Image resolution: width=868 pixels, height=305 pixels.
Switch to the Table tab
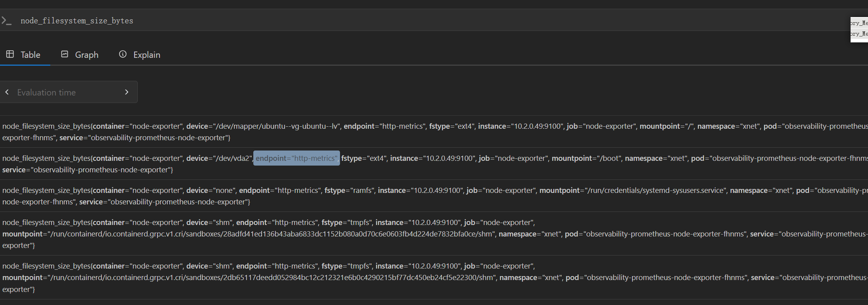coord(24,55)
